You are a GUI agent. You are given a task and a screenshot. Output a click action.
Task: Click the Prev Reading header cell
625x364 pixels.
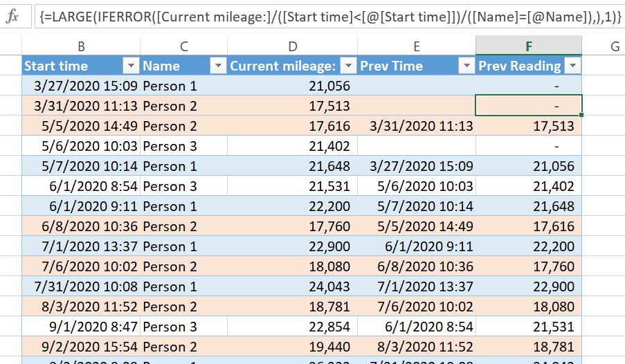click(529, 65)
